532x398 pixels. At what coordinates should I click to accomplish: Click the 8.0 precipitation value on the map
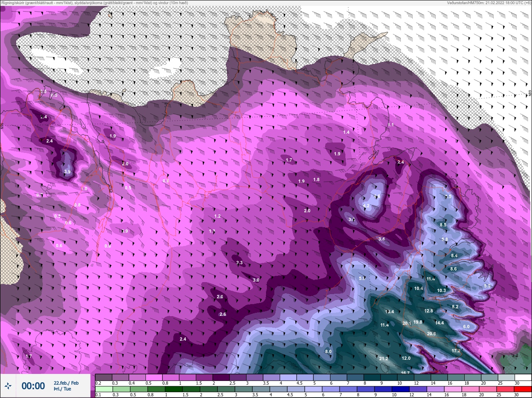tap(328, 351)
